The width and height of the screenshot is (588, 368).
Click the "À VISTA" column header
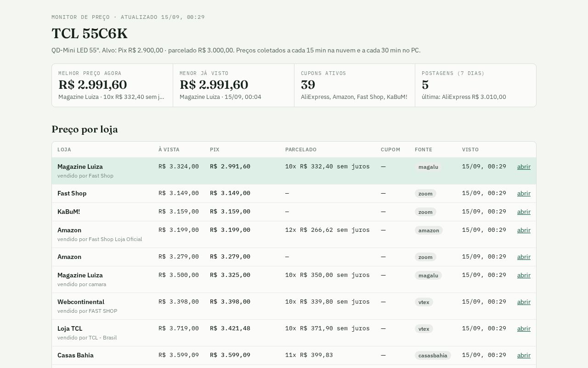tap(169, 149)
